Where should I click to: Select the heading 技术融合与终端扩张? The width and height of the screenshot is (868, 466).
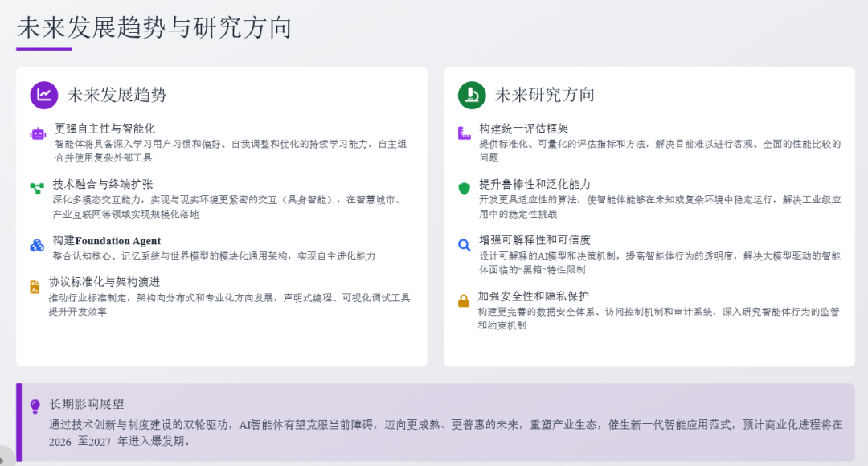(x=103, y=184)
